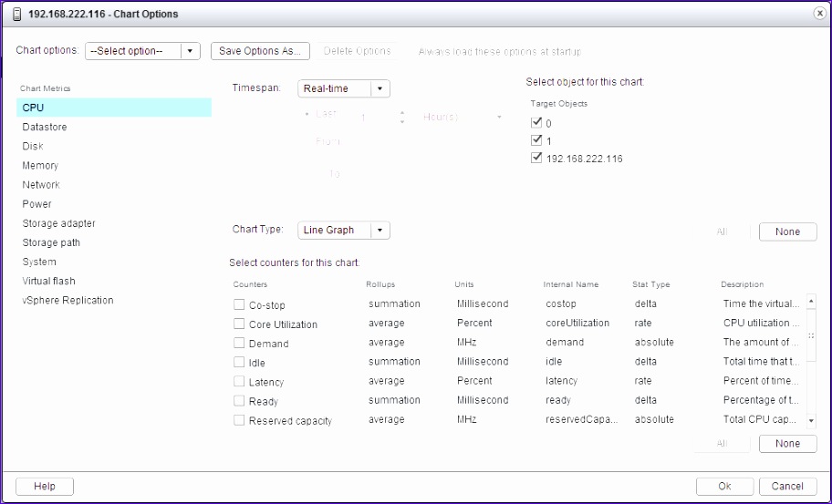Sort by Description column header
Viewport: 832px width, 504px height.
[x=743, y=284]
